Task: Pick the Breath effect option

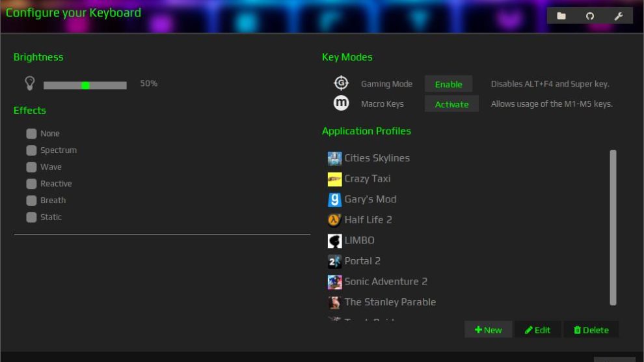Action: [x=31, y=201]
